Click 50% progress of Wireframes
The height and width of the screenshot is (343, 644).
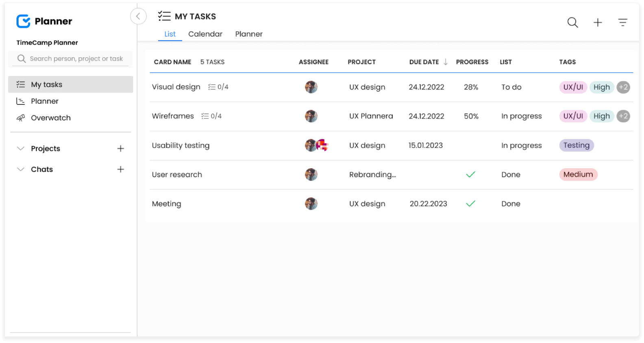pos(471,116)
